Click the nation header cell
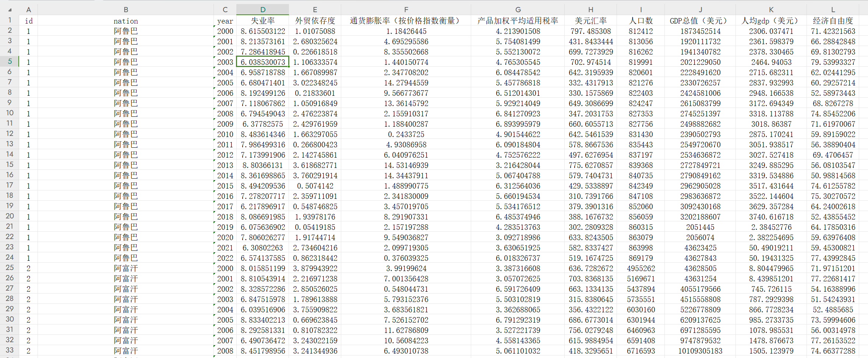The width and height of the screenshot is (868, 358). coord(126,21)
